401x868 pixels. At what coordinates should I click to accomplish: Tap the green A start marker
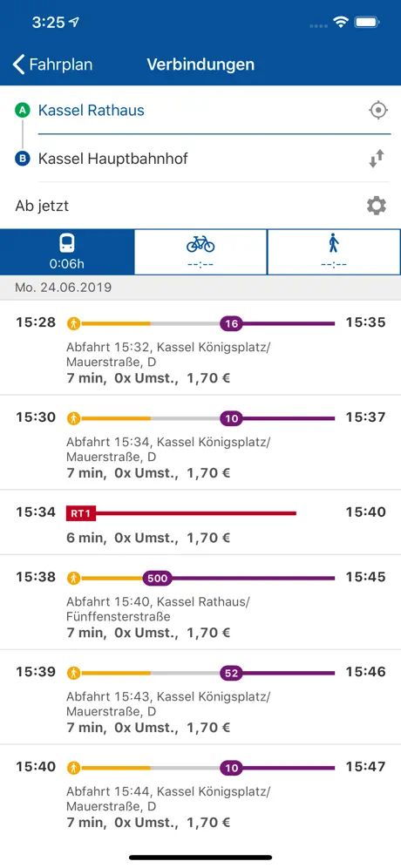pos(22,111)
